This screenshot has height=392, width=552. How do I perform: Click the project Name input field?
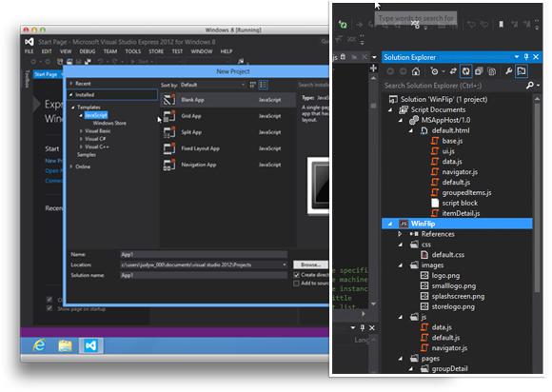204,254
